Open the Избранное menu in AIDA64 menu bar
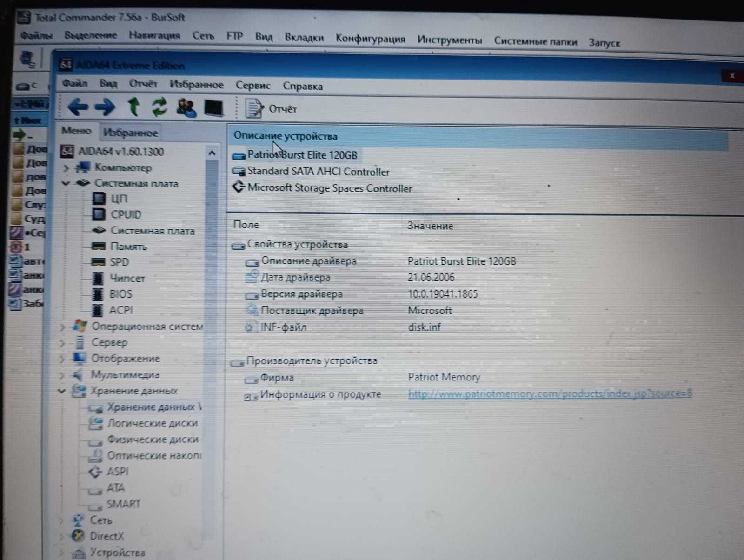 197,85
